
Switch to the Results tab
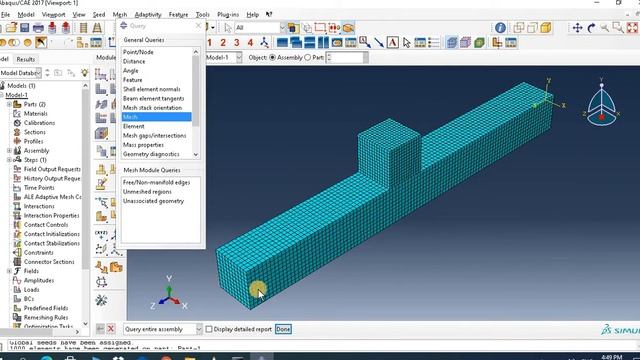click(26, 59)
